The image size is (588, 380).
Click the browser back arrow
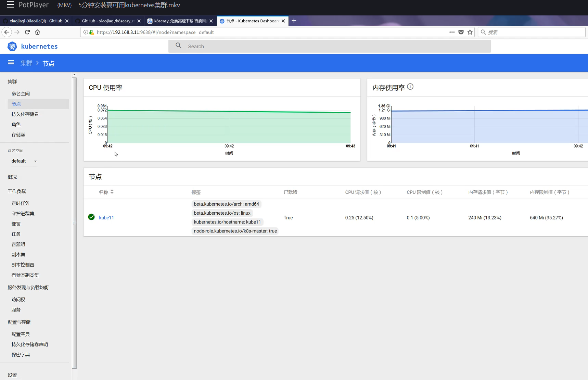coord(7,32)
